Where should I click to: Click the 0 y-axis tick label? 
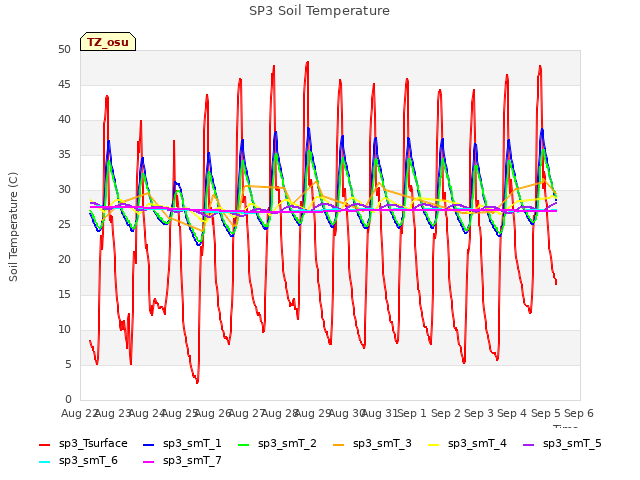point(68,399)
